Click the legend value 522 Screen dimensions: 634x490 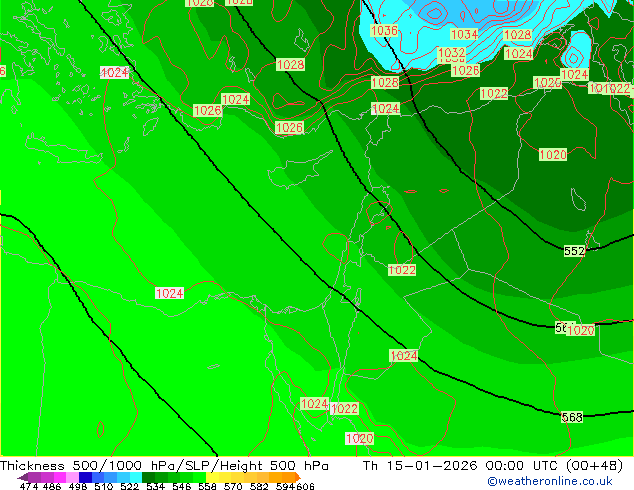click(129, 486)
